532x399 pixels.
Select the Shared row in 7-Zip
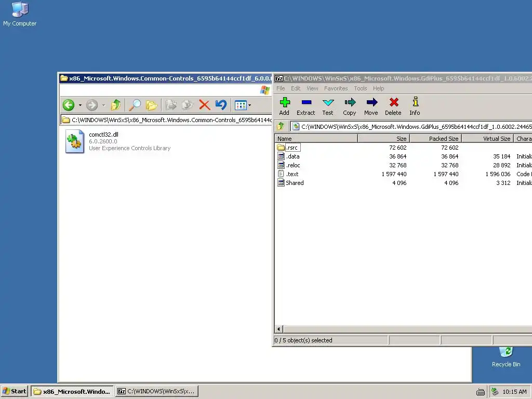(x=403, y=183)
